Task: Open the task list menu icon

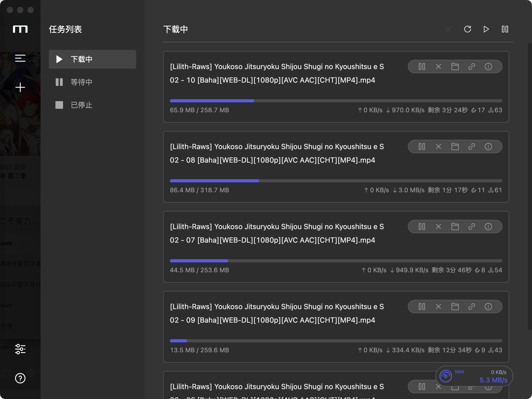Action: point(20,58)
